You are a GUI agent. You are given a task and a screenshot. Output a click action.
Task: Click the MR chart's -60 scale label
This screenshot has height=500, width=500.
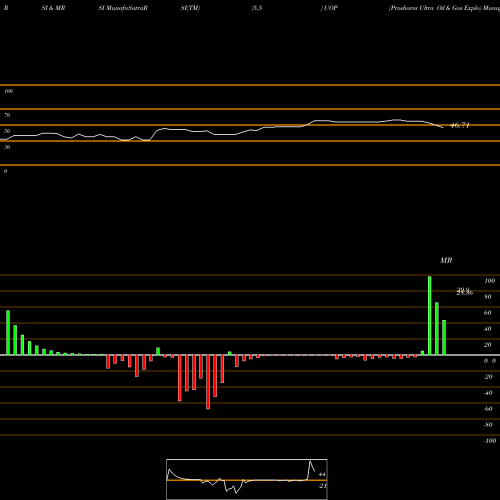coord(488,409)
